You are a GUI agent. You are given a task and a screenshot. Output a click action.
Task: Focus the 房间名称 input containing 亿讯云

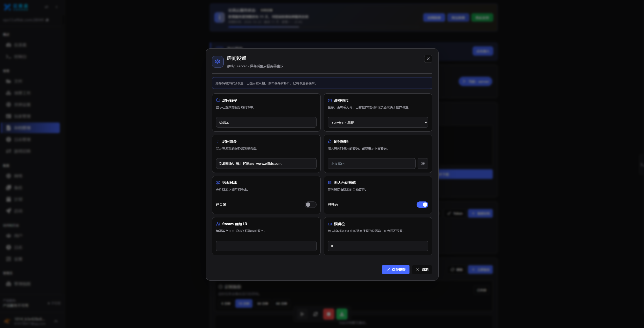tap(266, 122)
